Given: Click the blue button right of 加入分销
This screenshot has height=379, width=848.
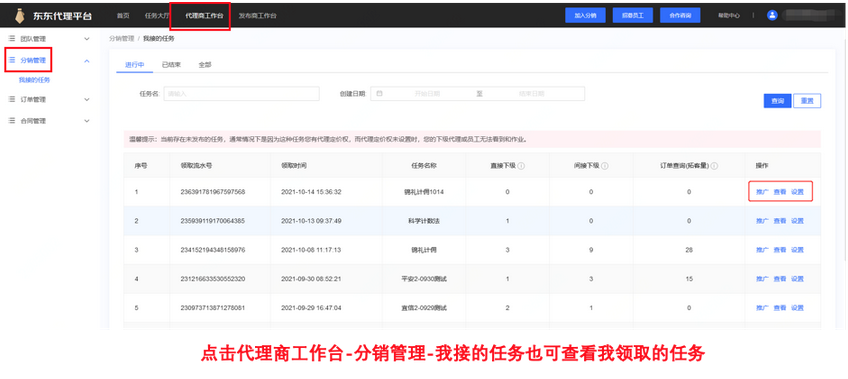Looking at the screenshot, I should [633, 16].
